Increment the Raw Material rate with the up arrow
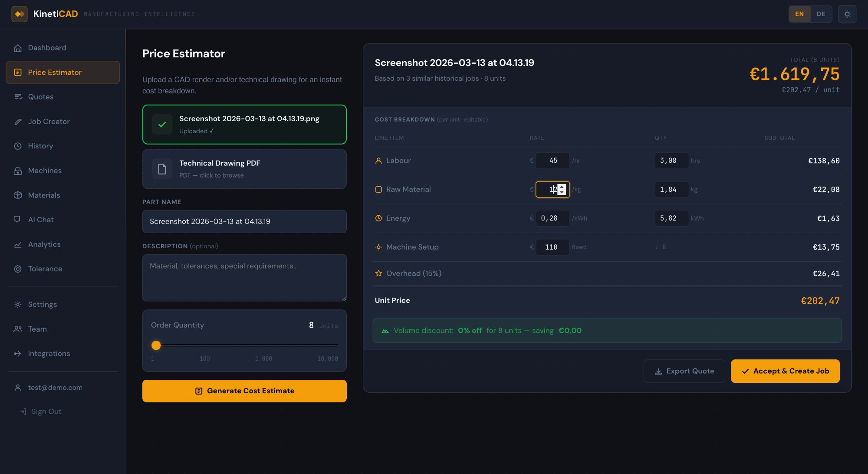The width and height of the screenshot is (868, 474). tap(562, 187)
